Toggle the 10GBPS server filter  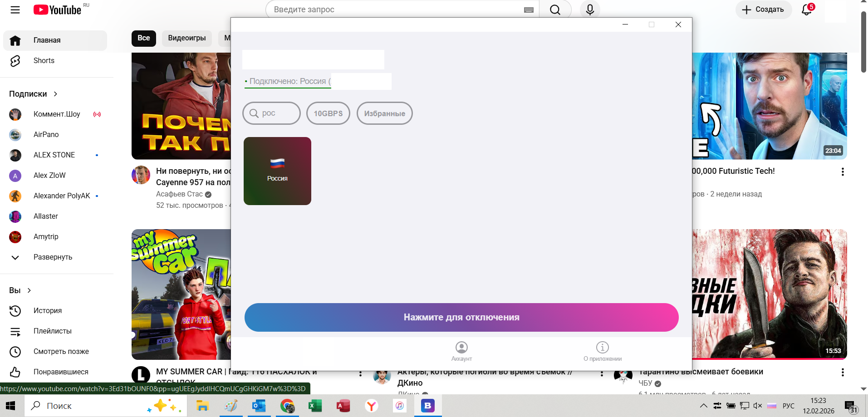click(x=328, y=113)
